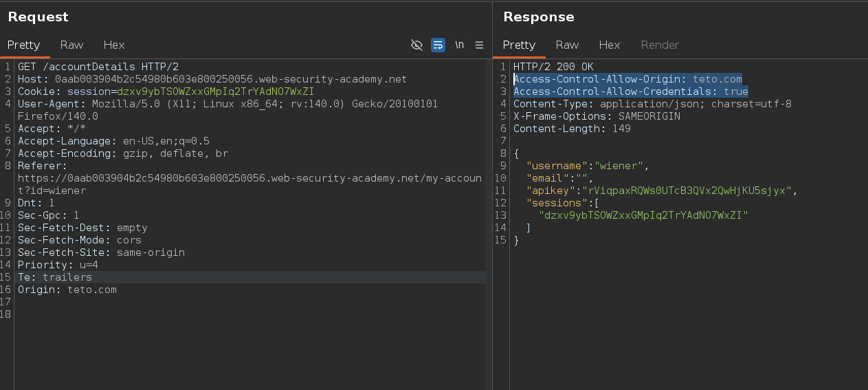This screenshot has width=868, height=390.
Task: Open Request panel hamburger options menu
Action: click(480, 45)
